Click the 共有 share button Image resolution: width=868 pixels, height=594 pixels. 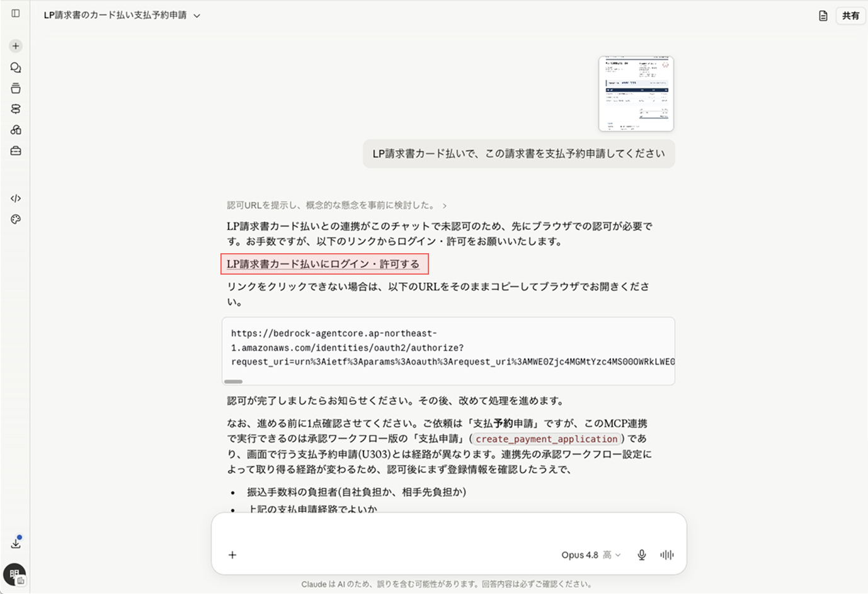[x=850, y=16]
